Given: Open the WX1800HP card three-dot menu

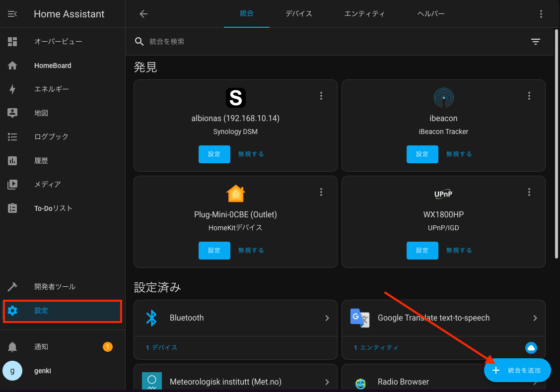Looking at the screenshot, I should click(529, 192).
